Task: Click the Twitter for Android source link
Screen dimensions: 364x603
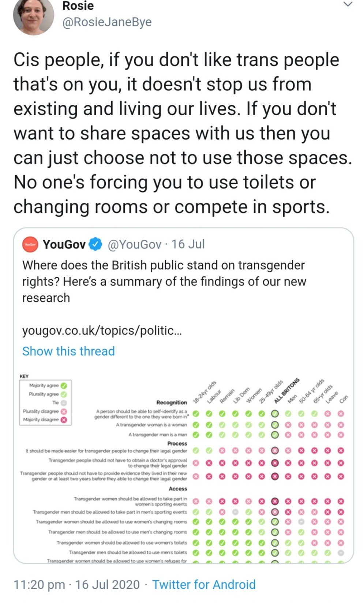Action: coord(204,585)
